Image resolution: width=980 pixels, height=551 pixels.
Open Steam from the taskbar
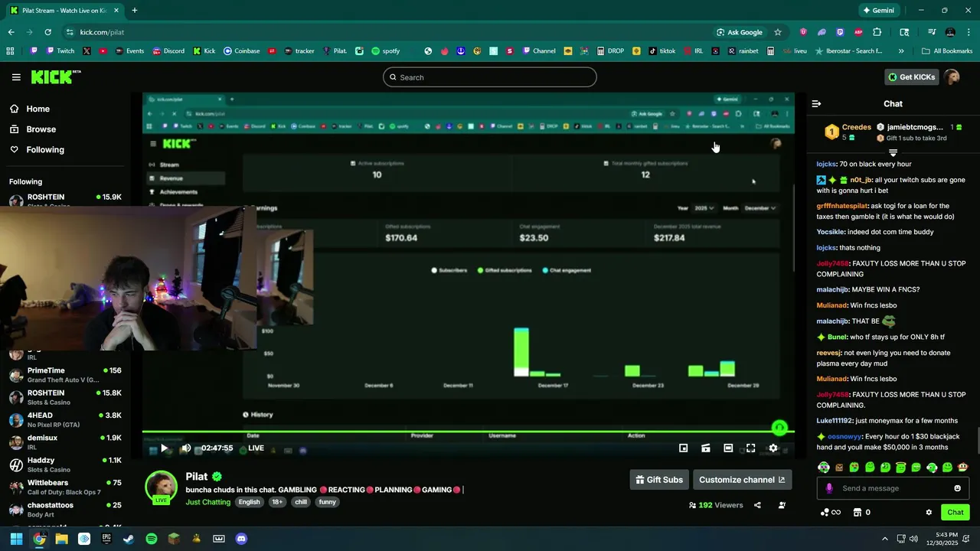point(129,539)
